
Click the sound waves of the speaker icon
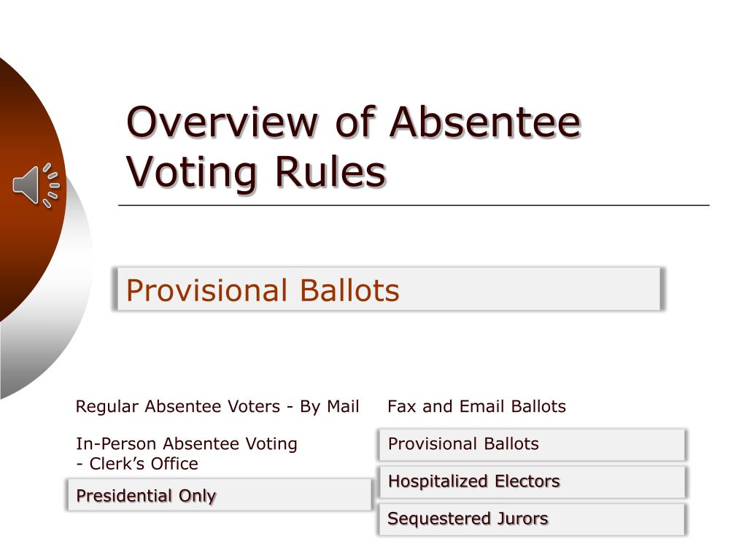point(51,185)
